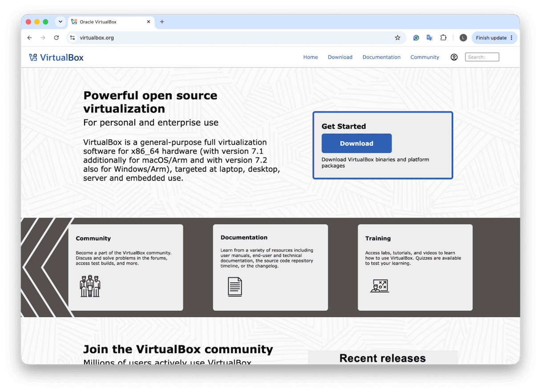Open the Documentation card heading
The width and height of the screenshot is (541, 392).
(x=244, y=238)
